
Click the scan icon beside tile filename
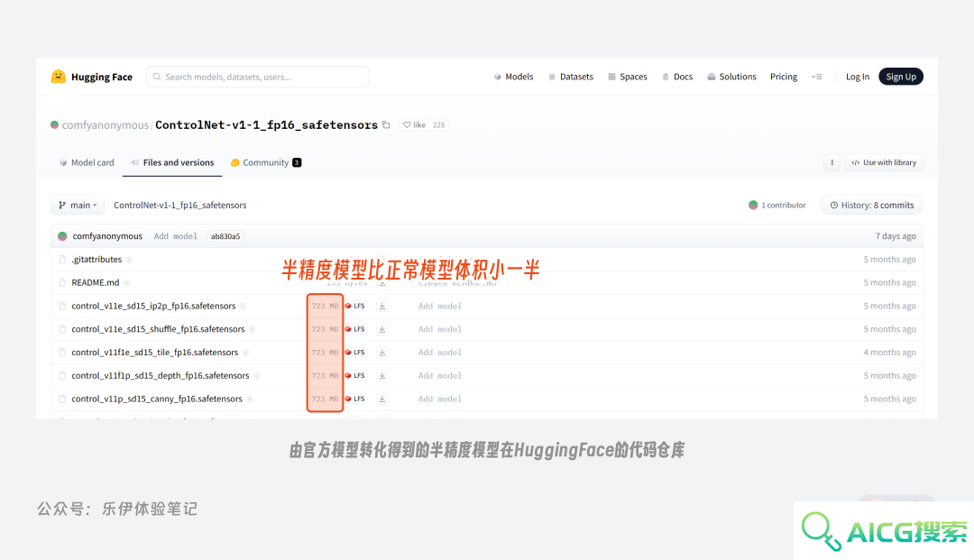[245, 353]
